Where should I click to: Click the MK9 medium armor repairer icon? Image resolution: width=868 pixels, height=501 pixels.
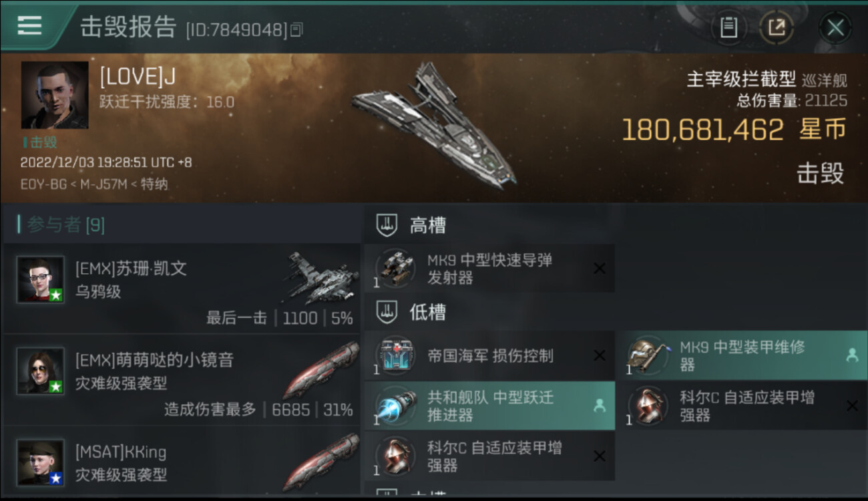click(648, 355)
